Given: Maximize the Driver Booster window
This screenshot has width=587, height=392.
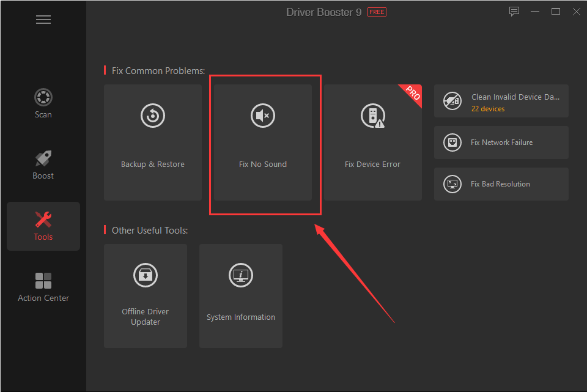Looking at the screenshot, I should tap(556, 12).
